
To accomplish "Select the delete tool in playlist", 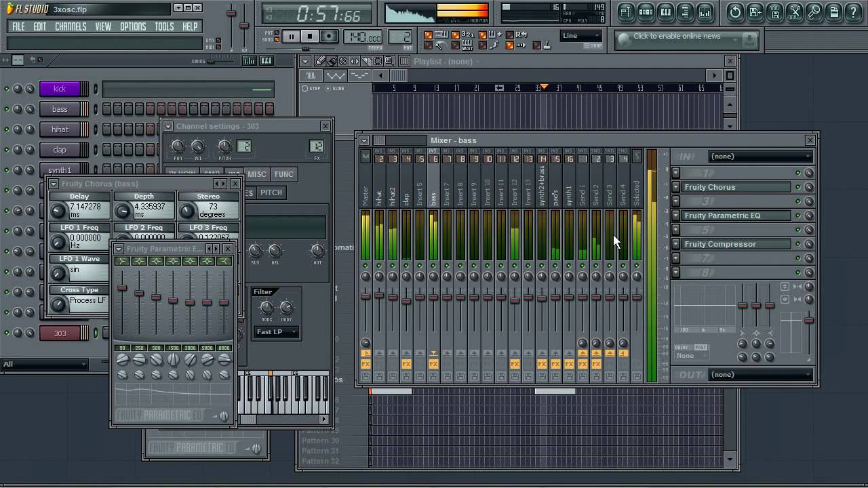I will (x=343, y=61).
